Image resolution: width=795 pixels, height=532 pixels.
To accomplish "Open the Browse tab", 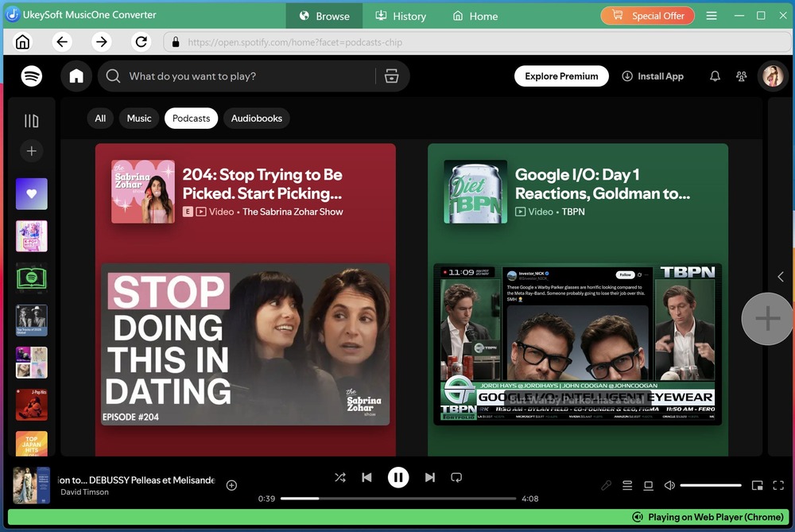I will 324,16.
